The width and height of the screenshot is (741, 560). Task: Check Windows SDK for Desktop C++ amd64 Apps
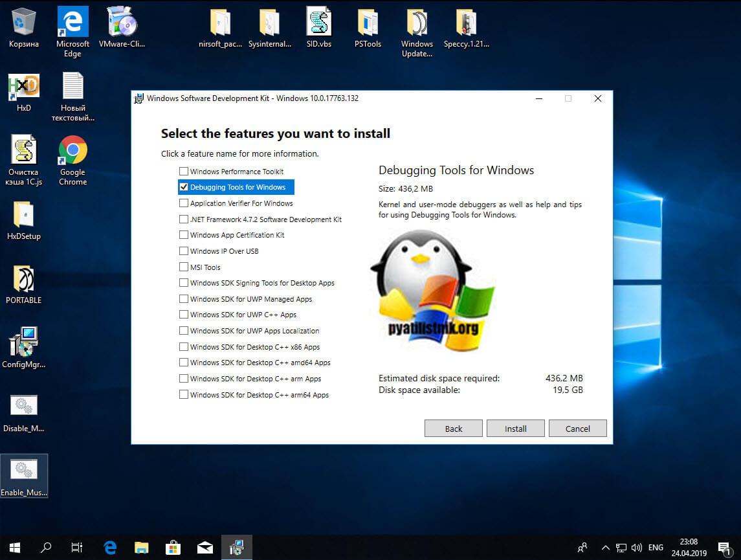184,363
